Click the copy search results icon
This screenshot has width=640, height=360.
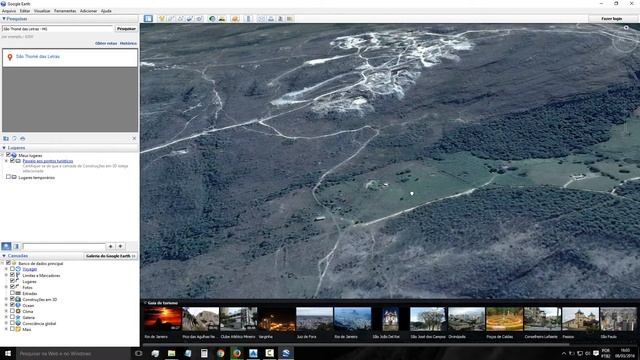tap(14, 139)
